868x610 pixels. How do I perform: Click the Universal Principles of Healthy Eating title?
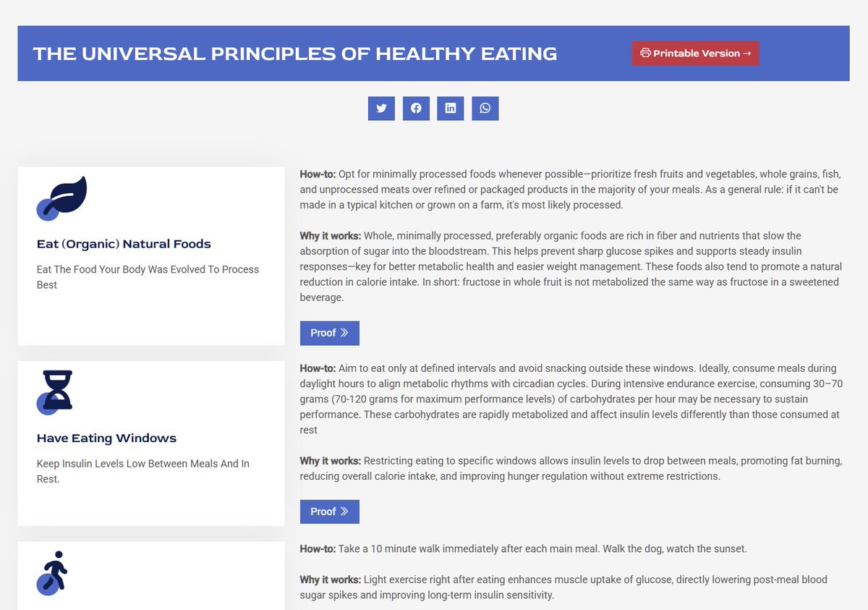tap(295, 54)
